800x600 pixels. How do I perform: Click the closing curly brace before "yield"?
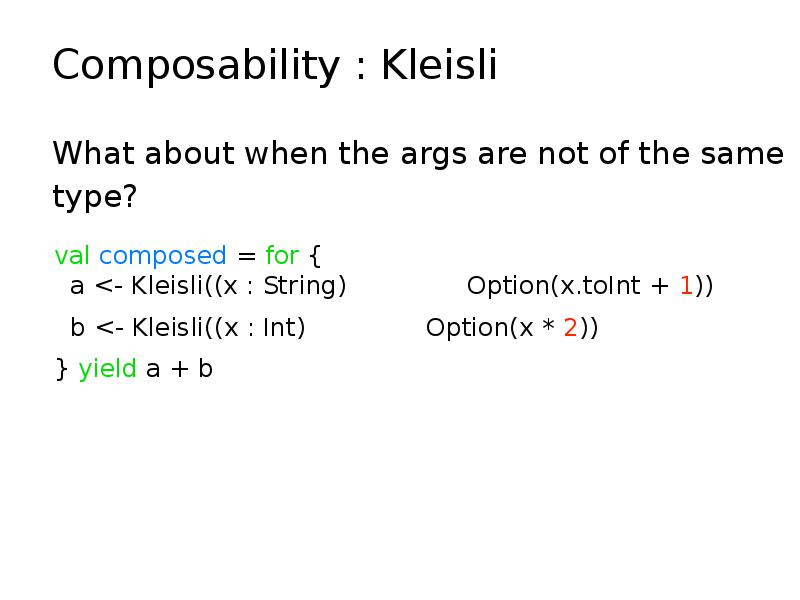pos(61,369)
